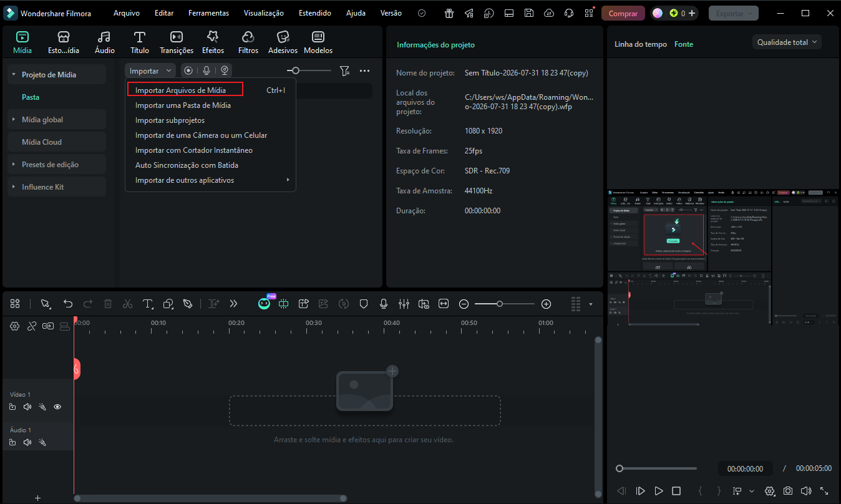The height and width of the screenshot is (504, 841).
Task: Click the undo arrow in timeline toolbar
Action: (x=68, y=304)
